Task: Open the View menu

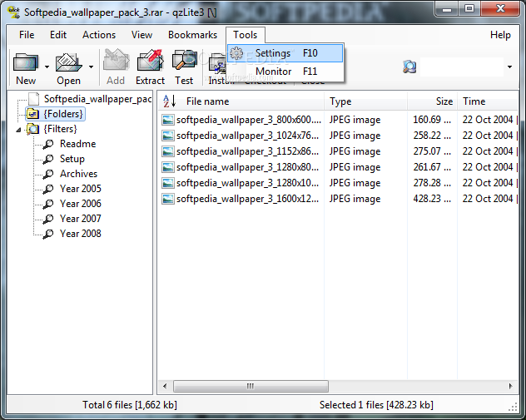Action: tap(141, 35)
